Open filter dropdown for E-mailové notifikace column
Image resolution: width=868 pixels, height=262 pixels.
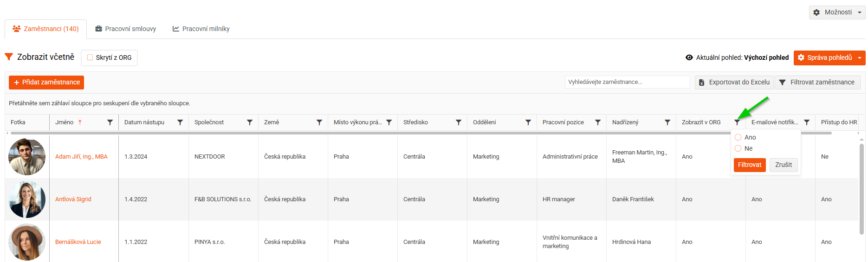tap(807, 122)
